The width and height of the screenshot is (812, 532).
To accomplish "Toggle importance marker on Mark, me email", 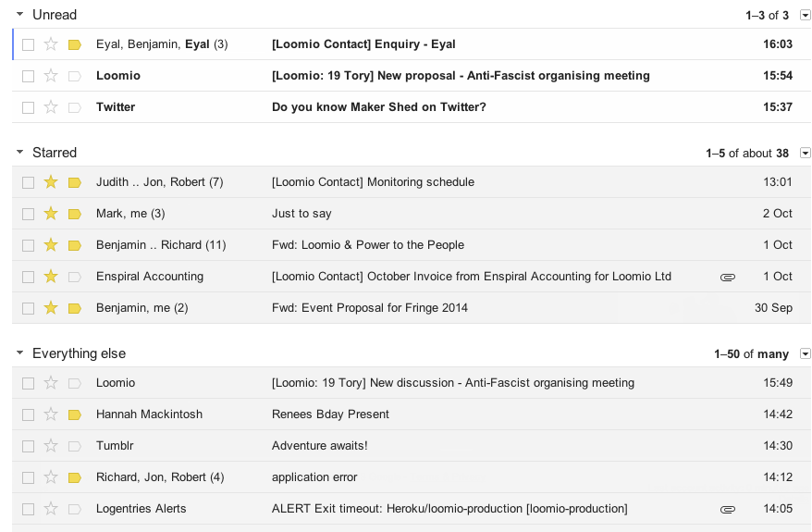I will pyautogui.click(x=75, y=214).
